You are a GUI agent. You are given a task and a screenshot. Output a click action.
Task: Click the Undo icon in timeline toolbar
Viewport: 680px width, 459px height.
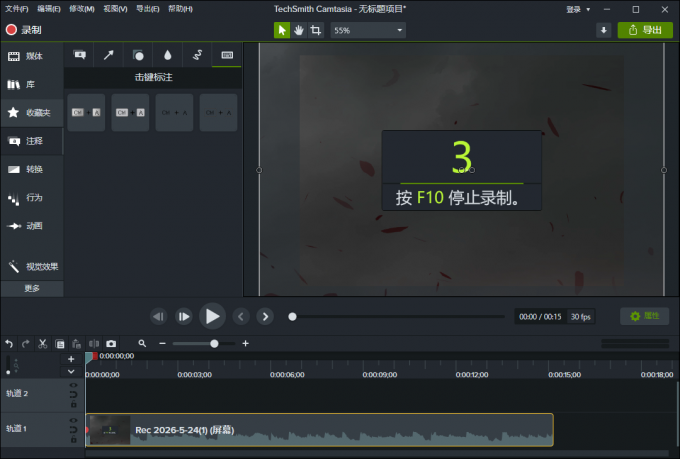[x=9, y=344]
